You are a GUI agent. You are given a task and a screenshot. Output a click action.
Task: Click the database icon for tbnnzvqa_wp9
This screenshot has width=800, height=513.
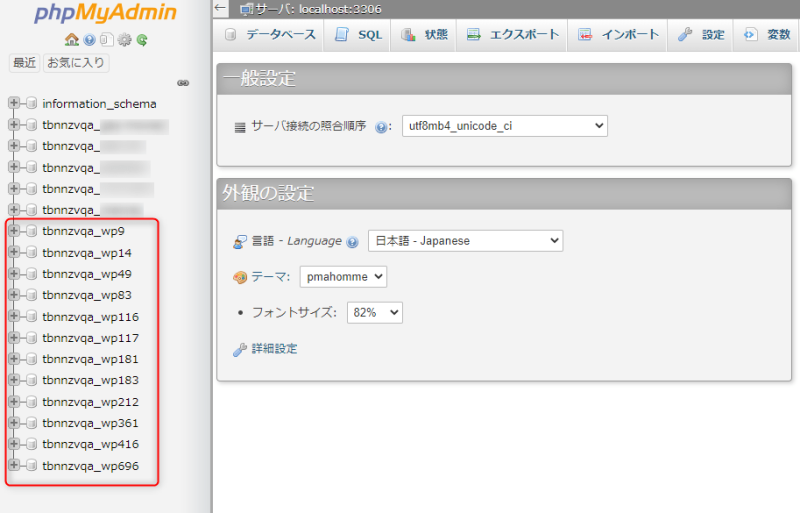32,231
